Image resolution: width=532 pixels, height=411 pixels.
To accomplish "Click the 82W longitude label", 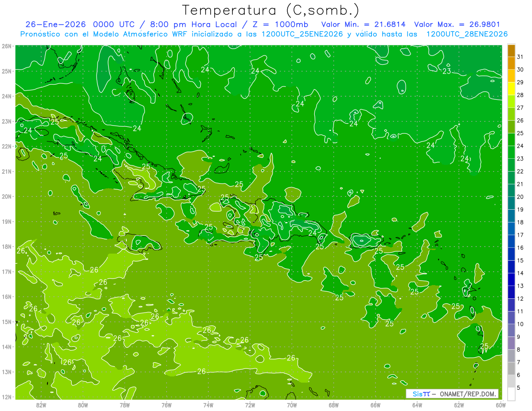I will [41, 405].
